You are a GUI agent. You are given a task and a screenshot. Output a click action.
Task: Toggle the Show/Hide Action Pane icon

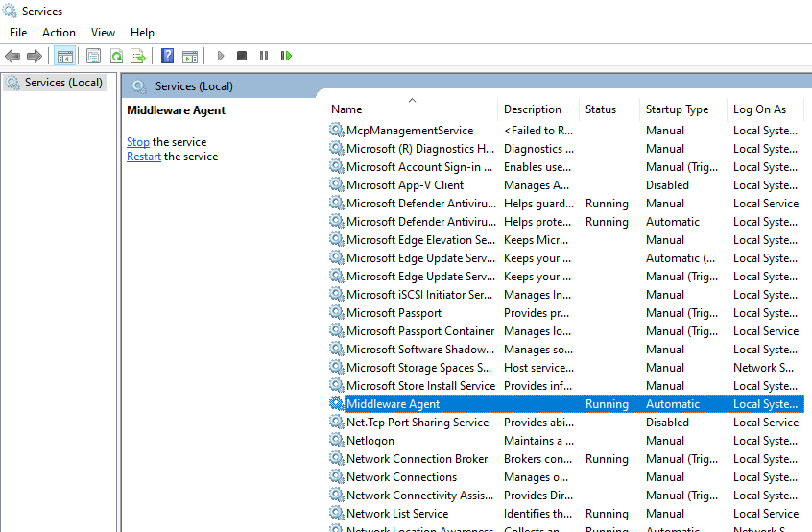190,56
